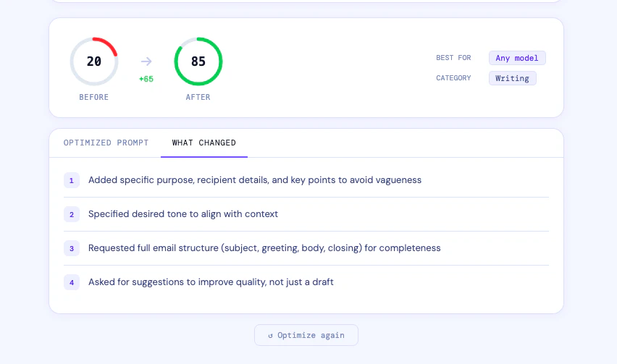Screen dimensions: 617x364
Task: Click the BEST FOR label
Action: (453, 58)
